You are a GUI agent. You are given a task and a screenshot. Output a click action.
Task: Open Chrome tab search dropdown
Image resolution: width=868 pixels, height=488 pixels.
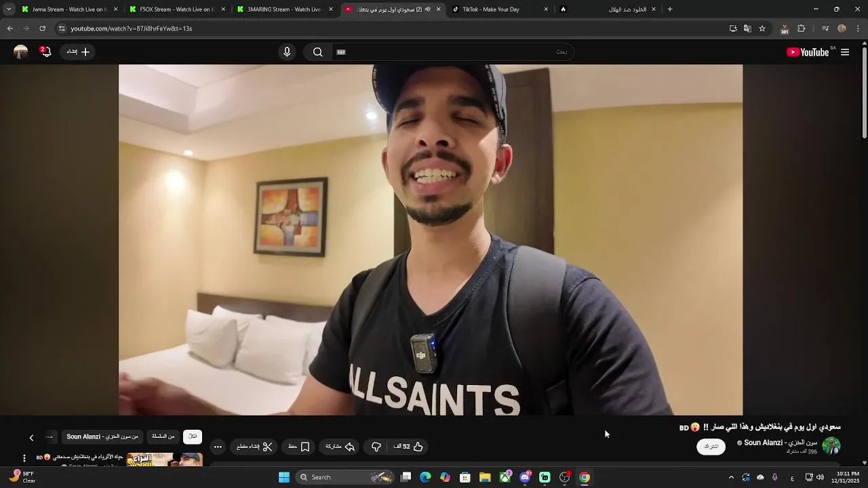8,9
